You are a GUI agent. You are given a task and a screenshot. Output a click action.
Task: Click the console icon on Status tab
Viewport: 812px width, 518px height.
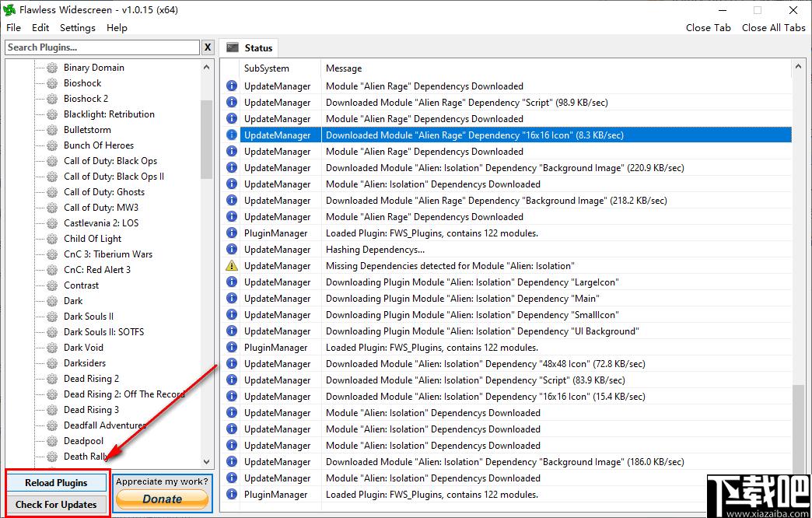[233, 47]
